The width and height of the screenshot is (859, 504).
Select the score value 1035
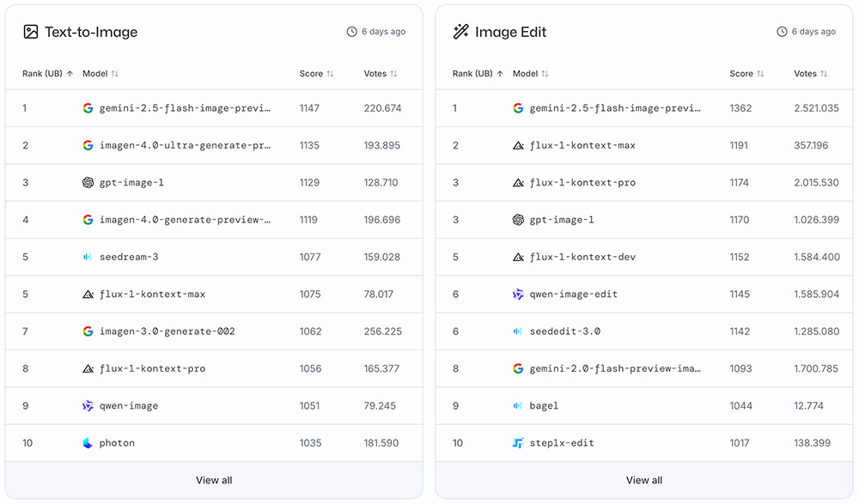pyautogui.click(x=311, y=444)
